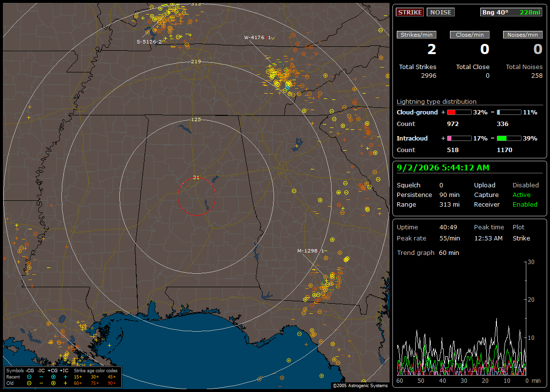Click the 125 mile range ring label
Screen dimensions: 550x392
click(x=196, y=119)
